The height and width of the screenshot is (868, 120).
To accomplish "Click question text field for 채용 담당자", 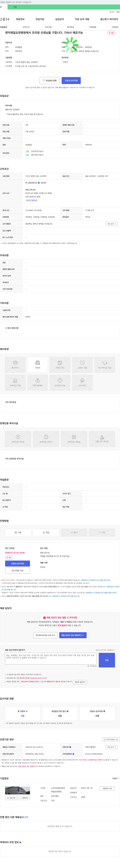I will tap(51, 658).
